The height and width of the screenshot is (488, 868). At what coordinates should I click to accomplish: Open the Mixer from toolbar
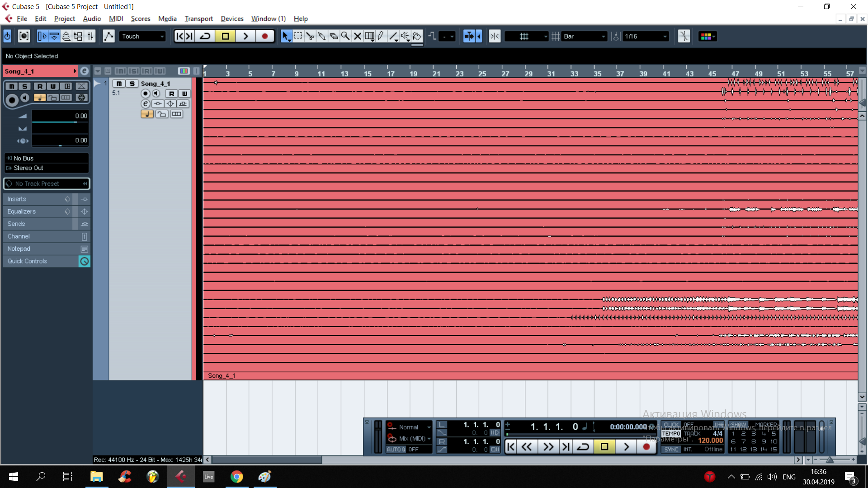pos(90,36)
